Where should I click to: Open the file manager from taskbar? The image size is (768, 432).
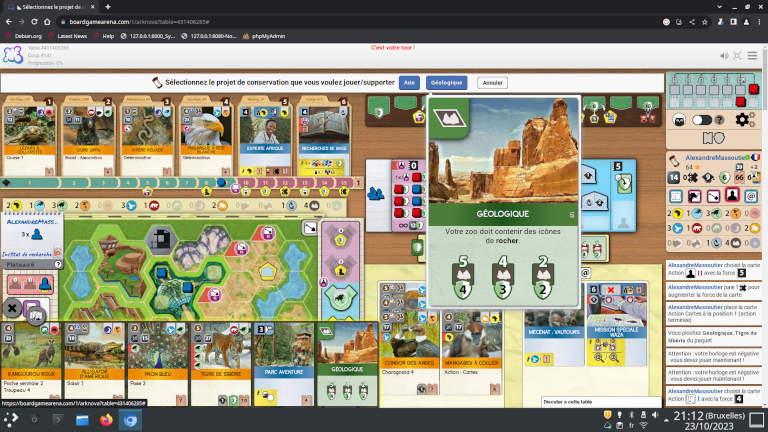tap(82, 420)
